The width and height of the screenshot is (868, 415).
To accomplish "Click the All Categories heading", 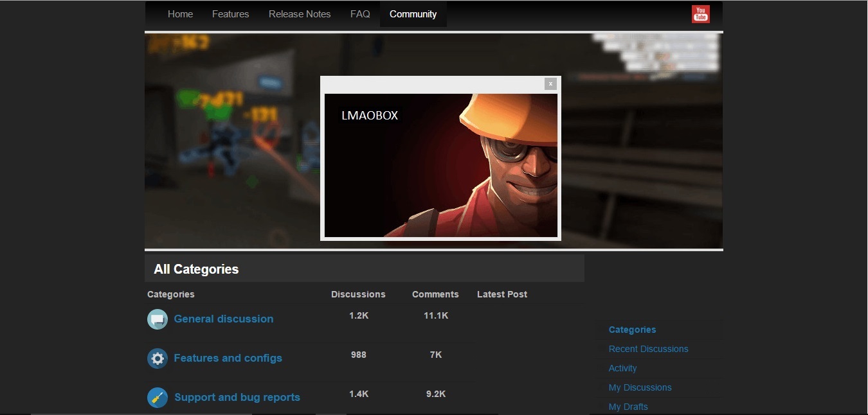I will tap(196, 269).
